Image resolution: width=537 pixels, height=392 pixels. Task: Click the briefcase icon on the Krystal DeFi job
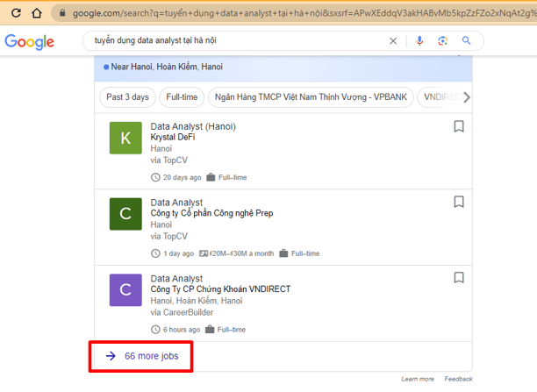(211, 177)
